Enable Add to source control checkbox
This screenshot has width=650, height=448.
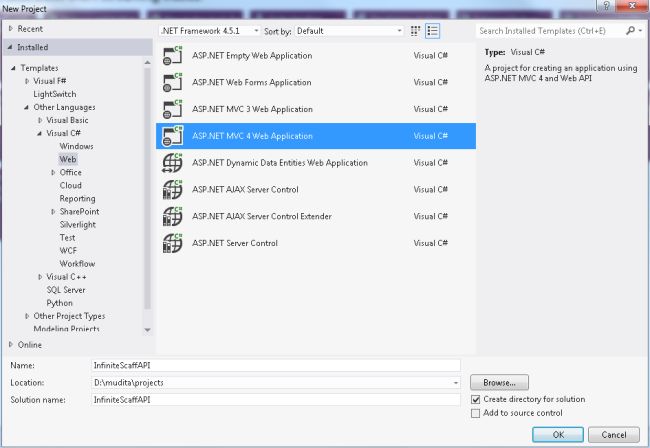(x=475, y=413)
